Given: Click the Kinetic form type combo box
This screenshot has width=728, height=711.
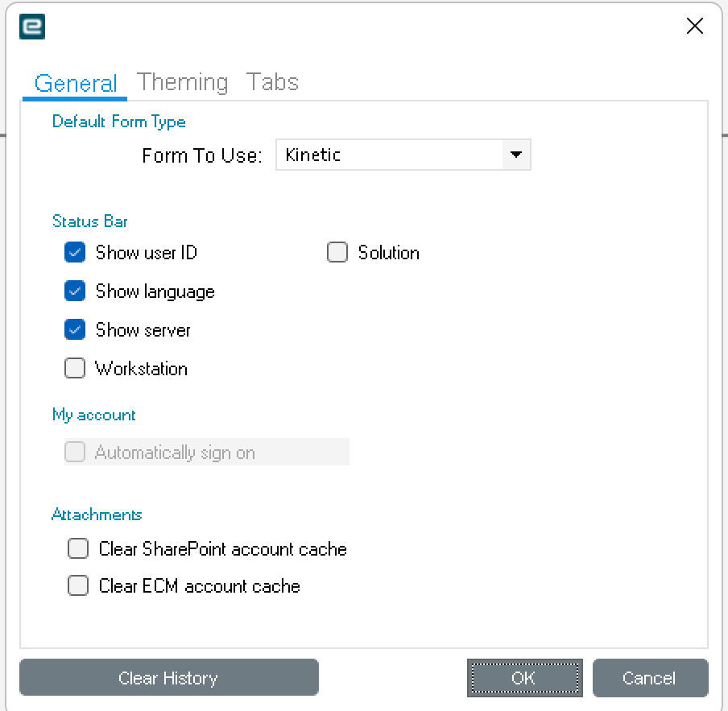Looking at the screenshot, I should (x=390, y=155).
